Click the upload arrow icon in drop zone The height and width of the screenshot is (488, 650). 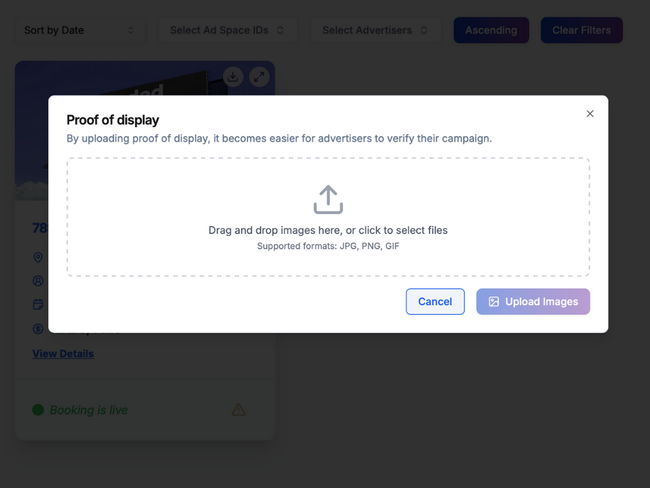(x=328, y=199)
